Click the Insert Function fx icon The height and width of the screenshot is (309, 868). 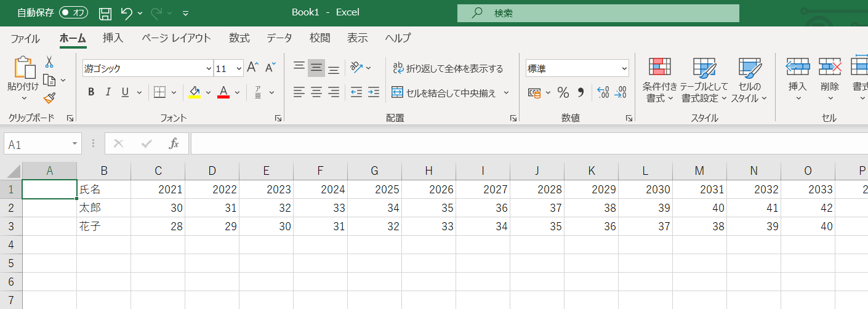[174, 144]
